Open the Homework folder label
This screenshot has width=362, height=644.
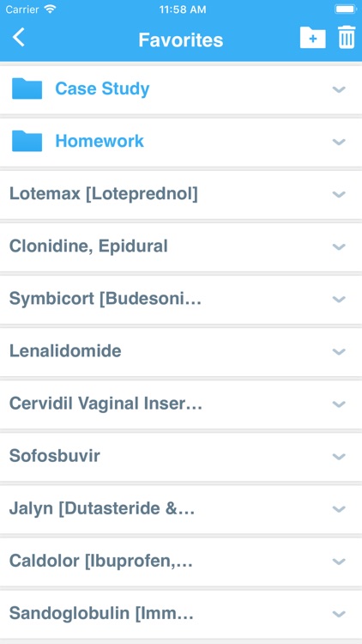(x=100, y=141)
